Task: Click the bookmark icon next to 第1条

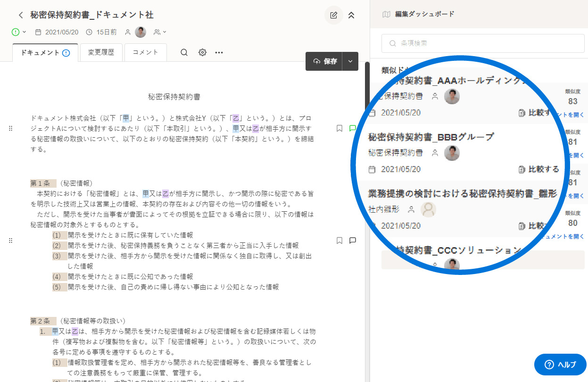Action: [x=339, y=241]
